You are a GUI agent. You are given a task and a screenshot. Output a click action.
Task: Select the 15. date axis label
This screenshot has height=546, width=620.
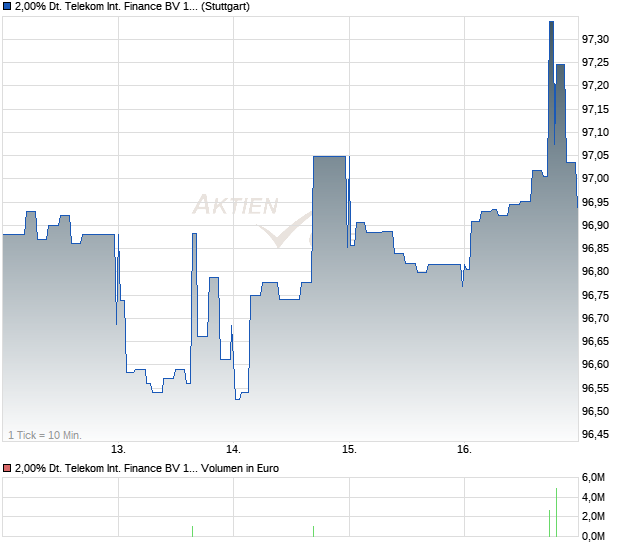[348, 449]
